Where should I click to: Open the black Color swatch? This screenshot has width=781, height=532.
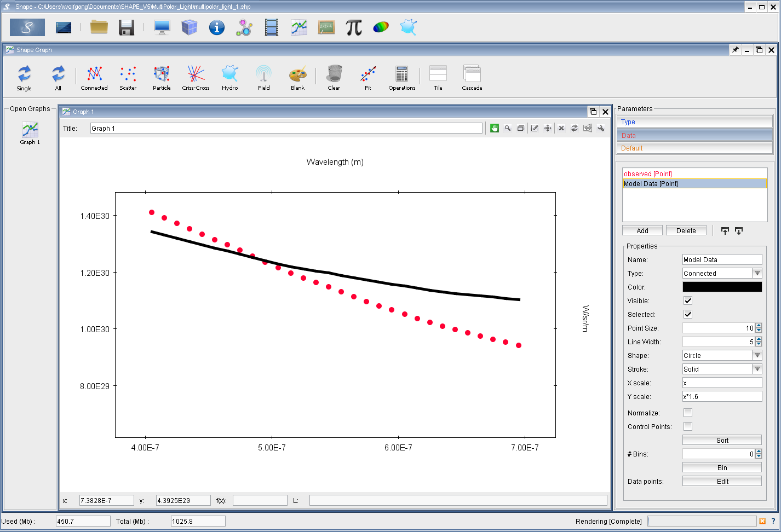tap(722, 287)
